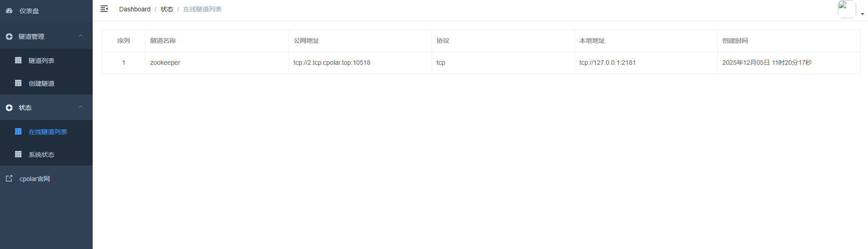Collapse the 状态 menu chevron
Viewport: 868px width, 249px height.
81,107
